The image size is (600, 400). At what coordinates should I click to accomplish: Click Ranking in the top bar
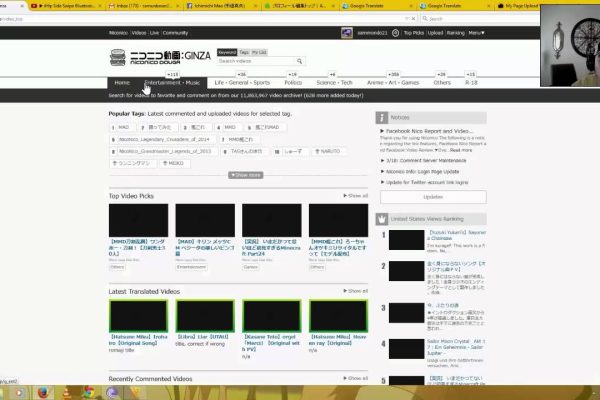pos(455,33)
